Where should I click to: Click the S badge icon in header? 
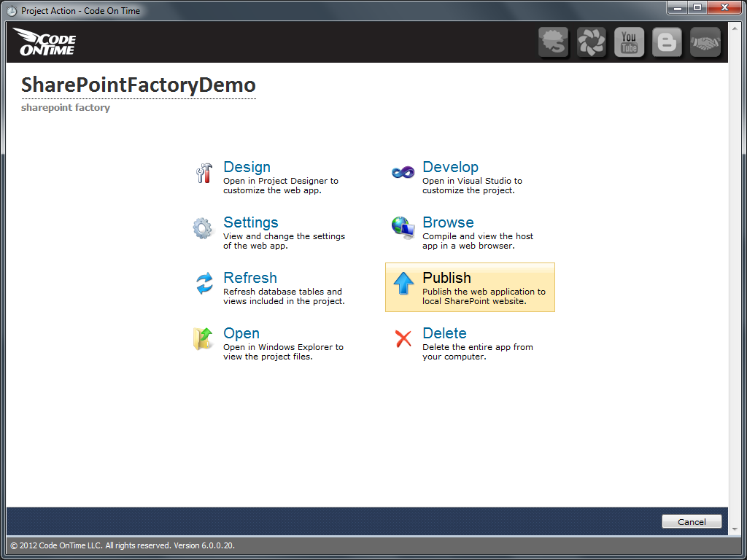click(553, 42)
